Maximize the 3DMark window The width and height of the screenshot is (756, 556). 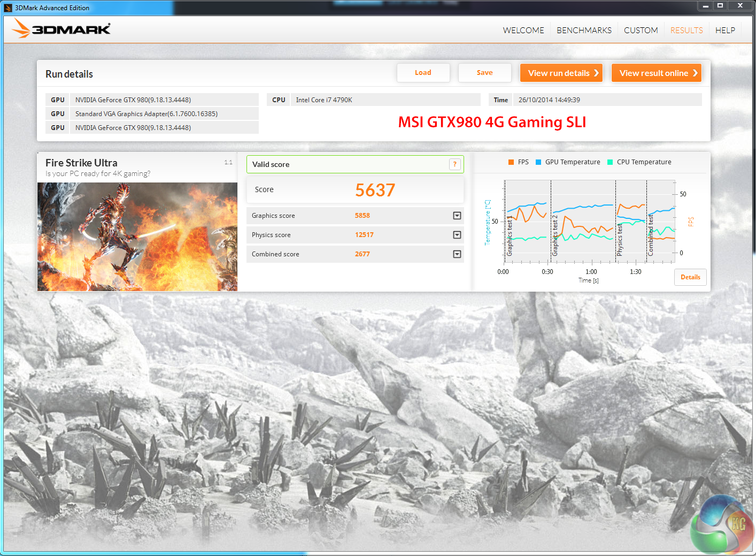(x=720, y=6)
